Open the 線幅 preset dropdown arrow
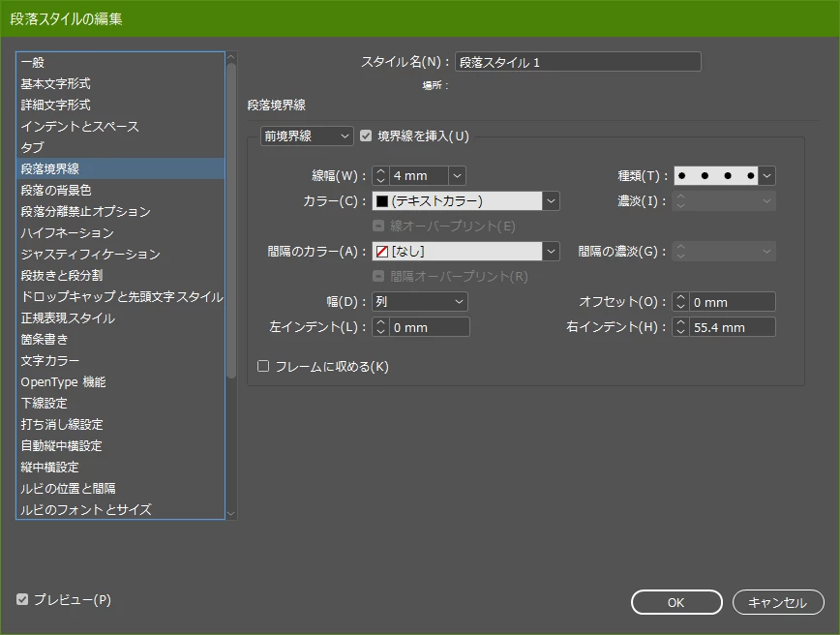Screen dimensions: 840x635 [x=457, y=176]
